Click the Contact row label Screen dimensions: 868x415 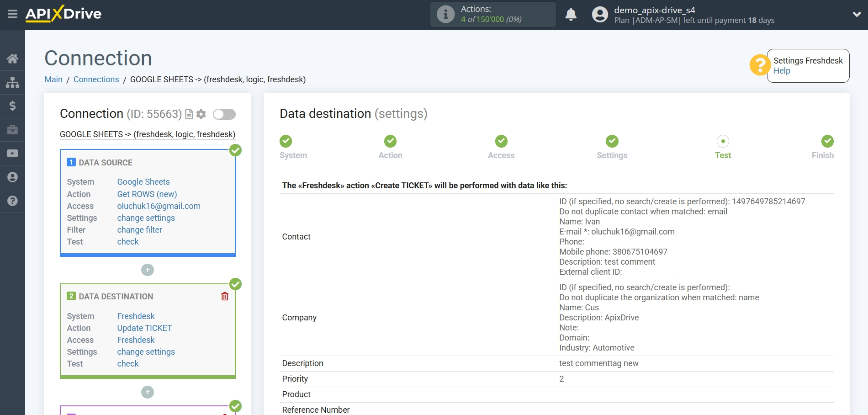(x=296, y=237)
